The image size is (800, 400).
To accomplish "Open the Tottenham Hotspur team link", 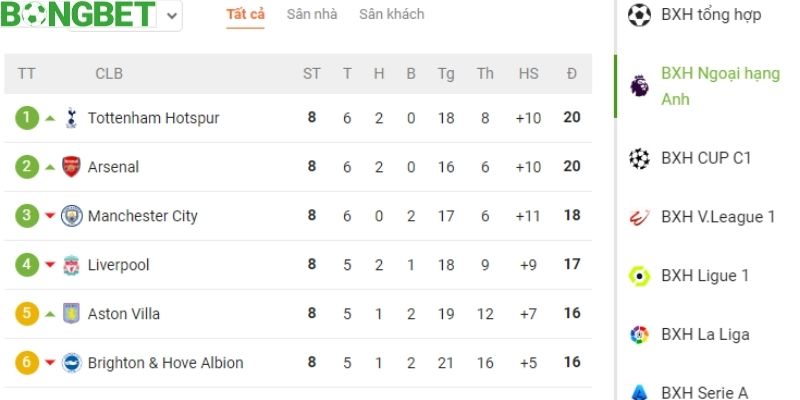I will [153, 118].
